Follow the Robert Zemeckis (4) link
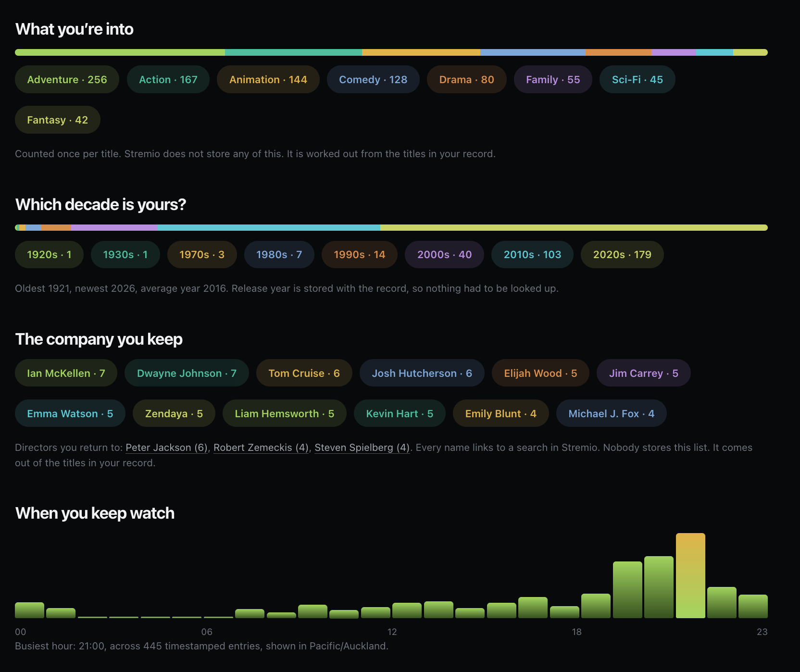The width and height of the screenshot is (800, 672). tap(261, 448)
